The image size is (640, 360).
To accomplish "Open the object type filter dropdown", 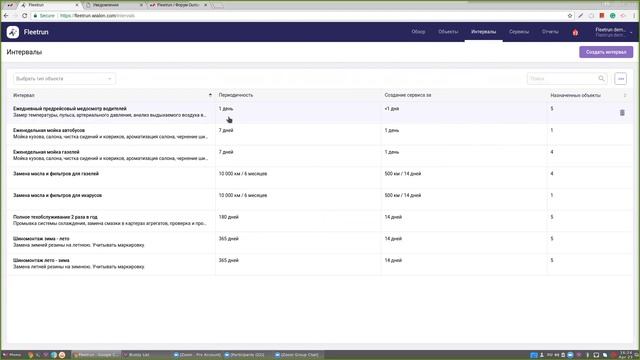I will [64, 78].
